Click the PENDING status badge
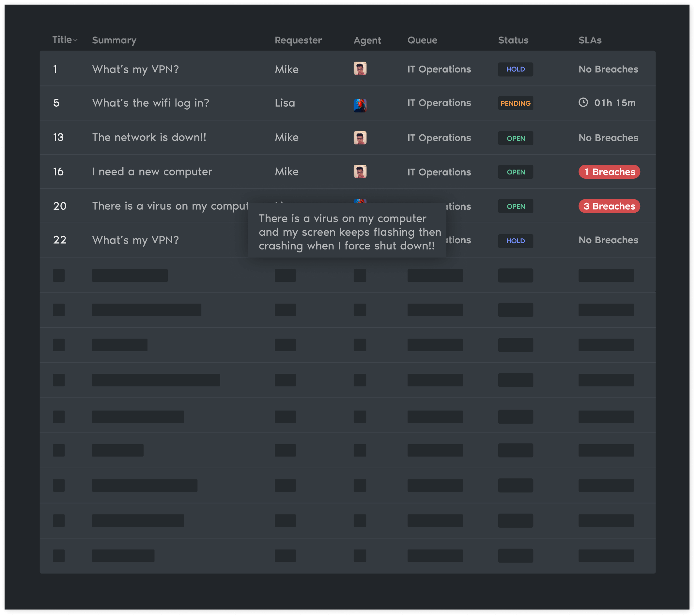The width and height of the screenshot is (696, 616). (515, 103)
